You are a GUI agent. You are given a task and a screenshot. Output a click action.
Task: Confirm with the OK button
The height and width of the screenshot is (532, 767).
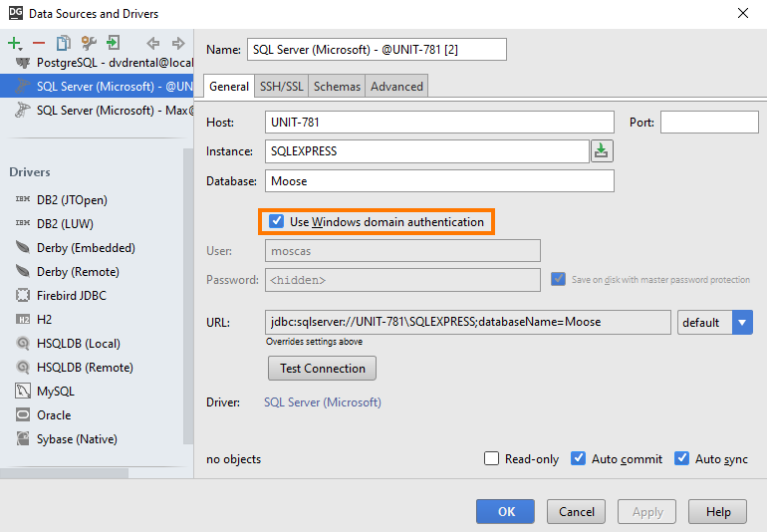tap(505, 512)
